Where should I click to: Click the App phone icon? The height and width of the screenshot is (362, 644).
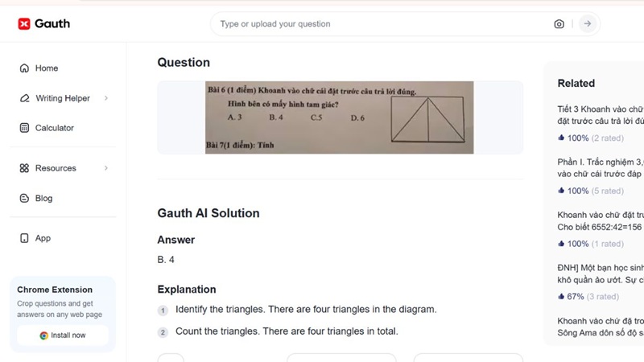24,238
